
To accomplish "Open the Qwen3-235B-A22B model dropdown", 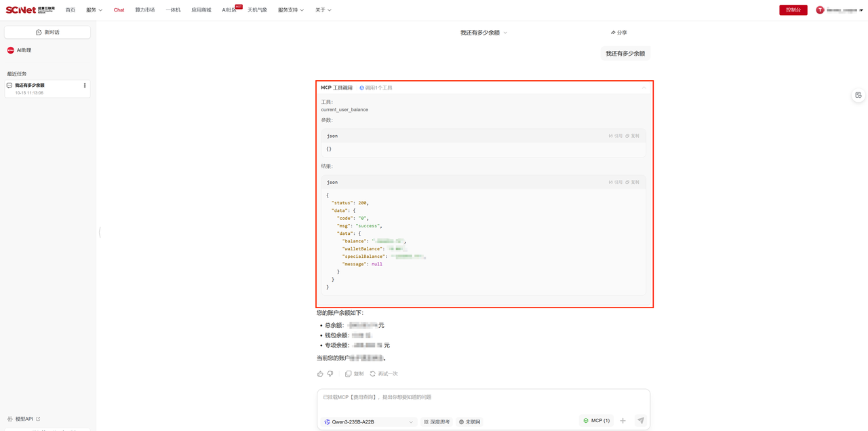I will click(369, 422).
